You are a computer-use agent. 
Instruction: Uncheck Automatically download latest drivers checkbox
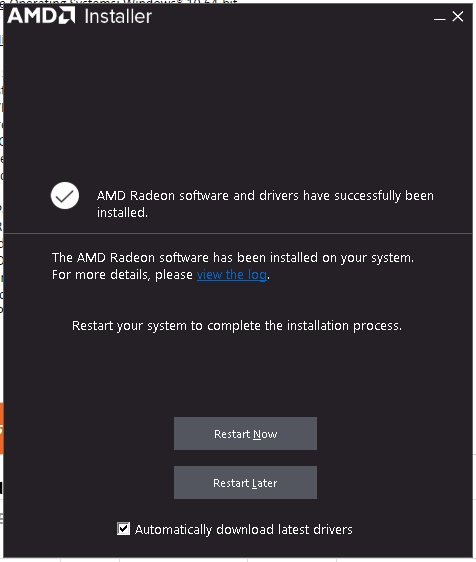124,529
